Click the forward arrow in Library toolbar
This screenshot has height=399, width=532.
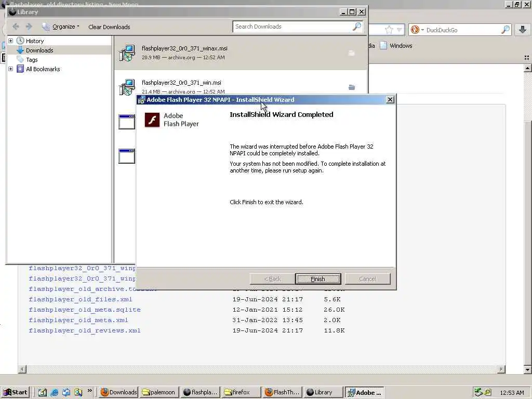[29, 26]
